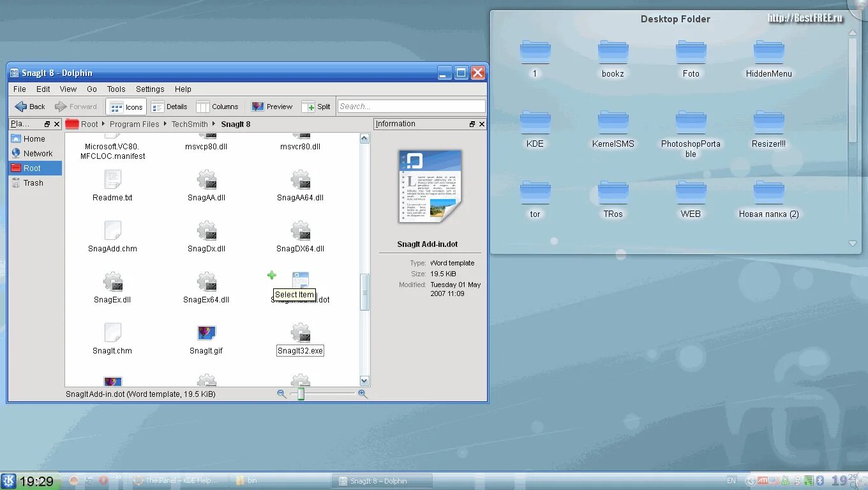The image size is (868, 490).
Task: Switch to SnagIt 8 – Dolphin taskbar entry
Action: [x=382, y=481]
